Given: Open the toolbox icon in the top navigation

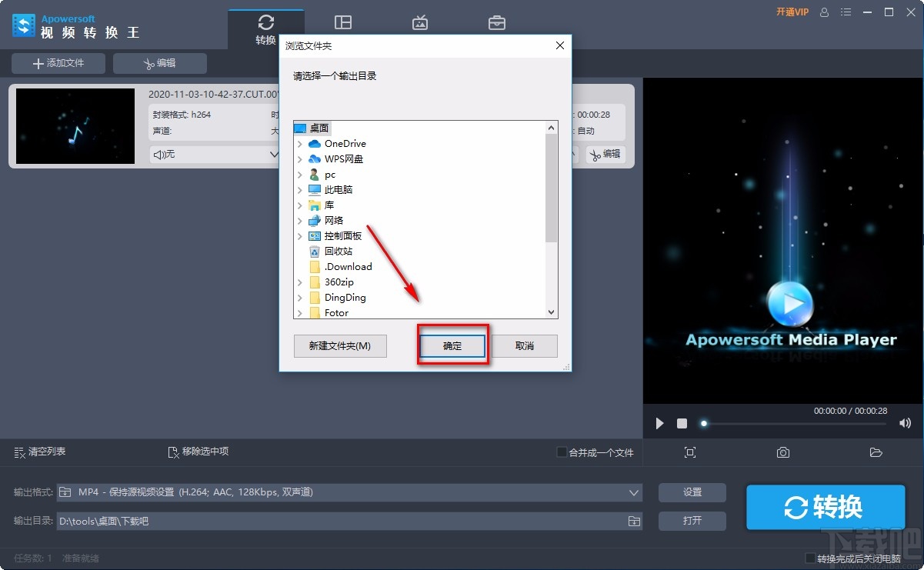Looking at the screenshot, I should coord(497,23).
